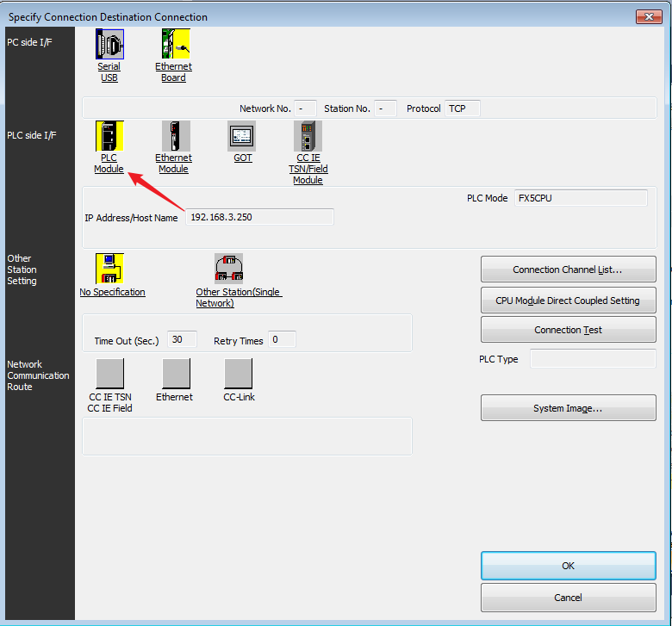The width and height of the screenshot is (672, 626).
Task: Select the Serial USB interface icon
Action: [109, 44]
